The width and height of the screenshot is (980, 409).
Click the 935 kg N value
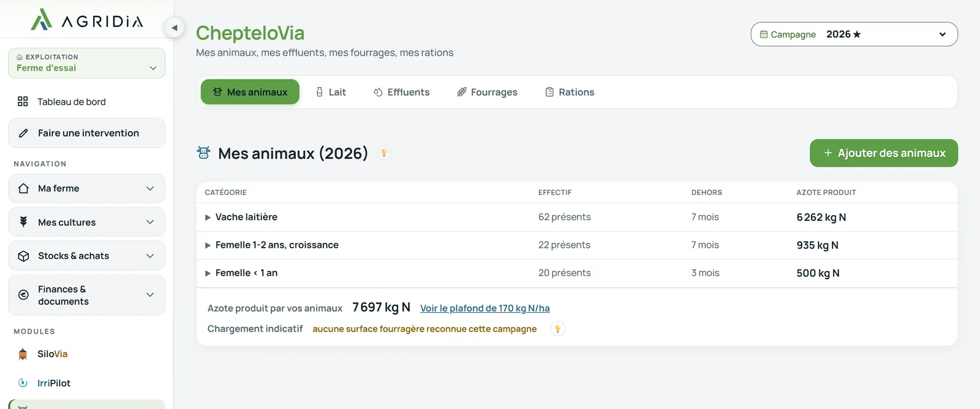pos(818,245)
